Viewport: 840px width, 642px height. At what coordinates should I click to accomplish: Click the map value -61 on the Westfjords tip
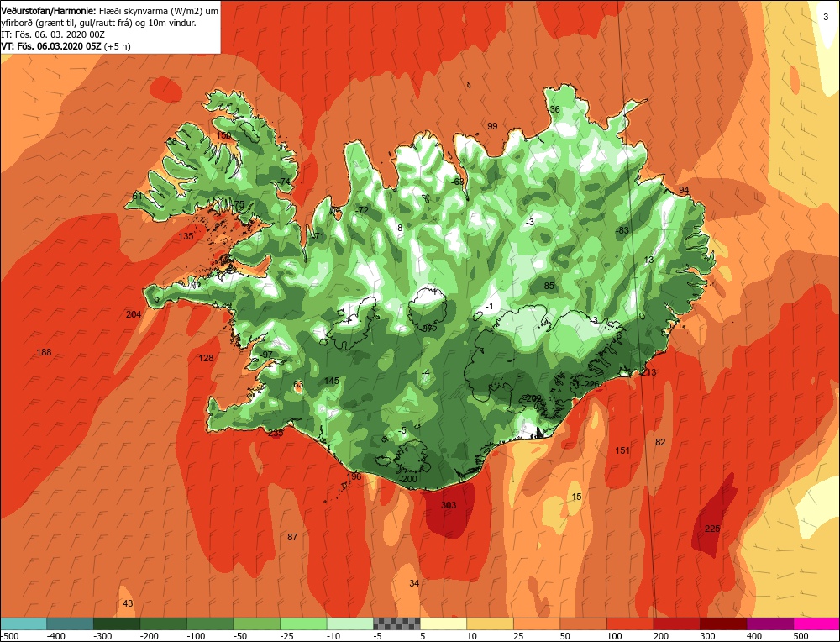pyautogui.click(x=136, y=196)
